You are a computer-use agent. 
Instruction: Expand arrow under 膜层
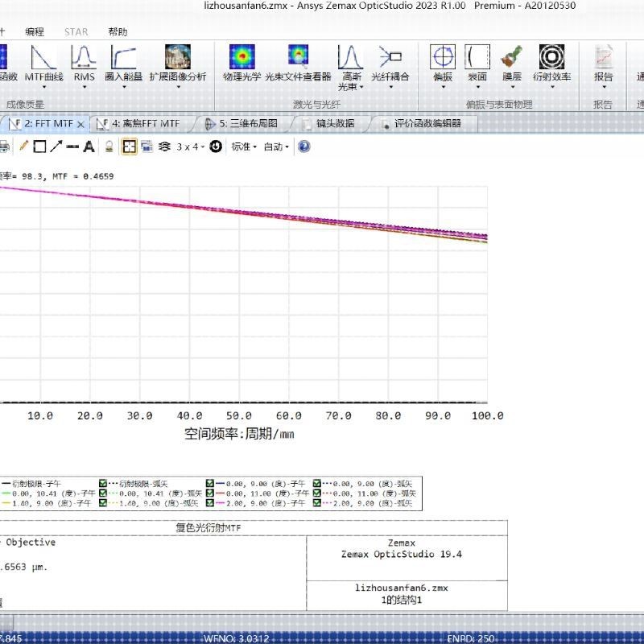[512, 87]
